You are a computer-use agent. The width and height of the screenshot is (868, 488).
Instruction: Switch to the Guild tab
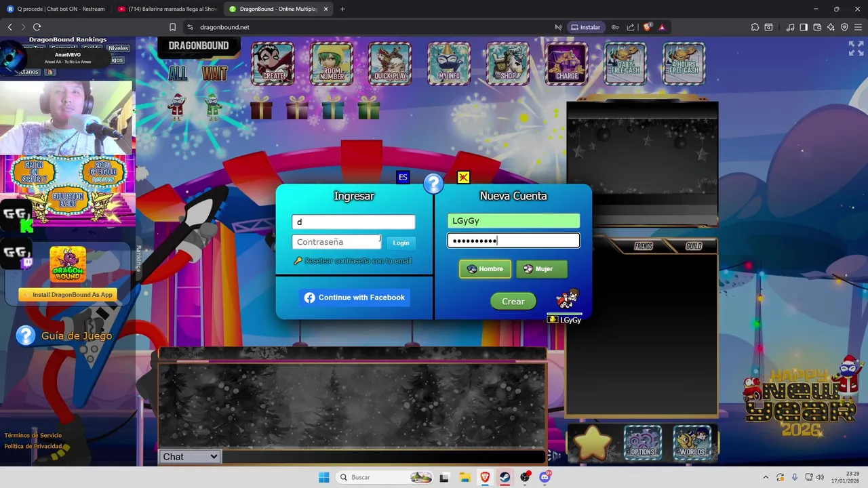693,246
